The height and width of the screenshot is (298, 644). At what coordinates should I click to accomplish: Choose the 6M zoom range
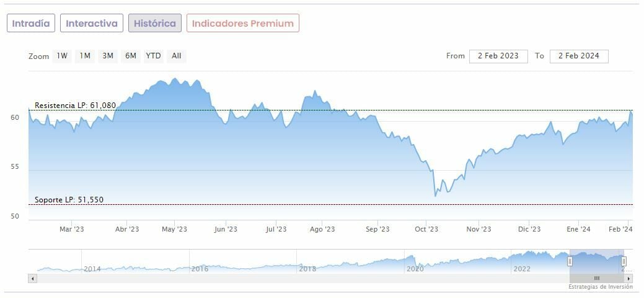(x=130, y=56)
